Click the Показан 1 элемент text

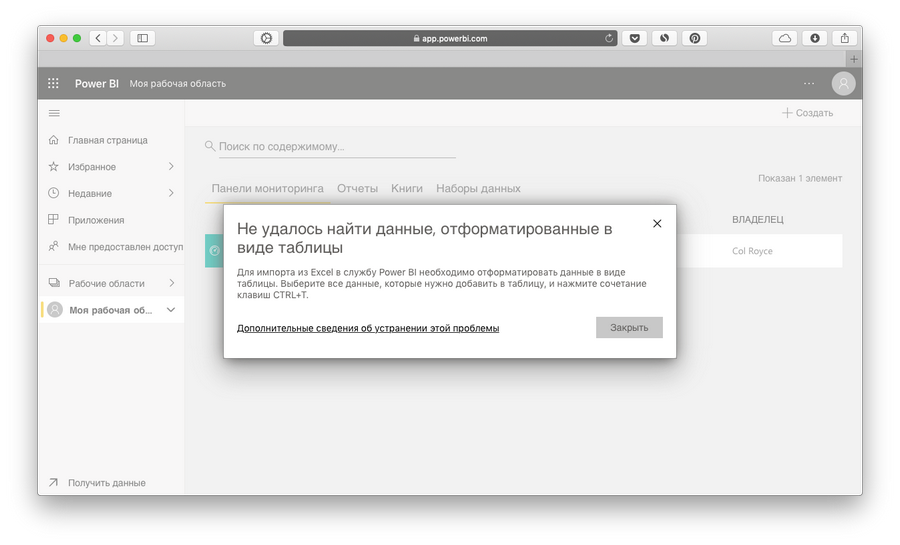(x=800, y=178)
